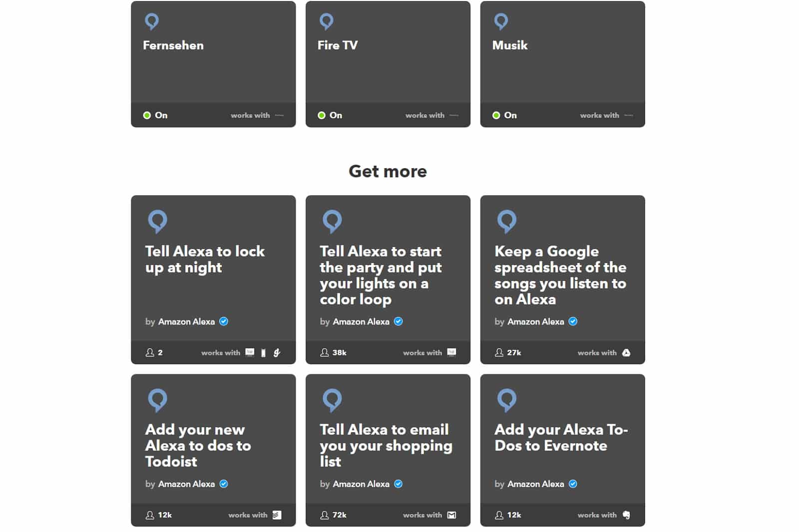The width and height of the screenshot is (799, 532).
Task: Open "Tell Alexa to lock up at night"
Action: coord(205,259)
